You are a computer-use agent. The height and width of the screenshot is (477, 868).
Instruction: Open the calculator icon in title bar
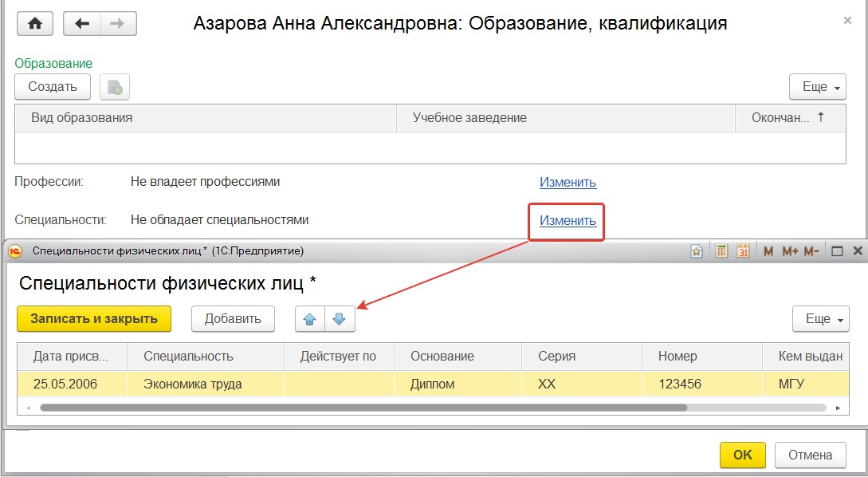pyautogui.click(x=721, y=251)
